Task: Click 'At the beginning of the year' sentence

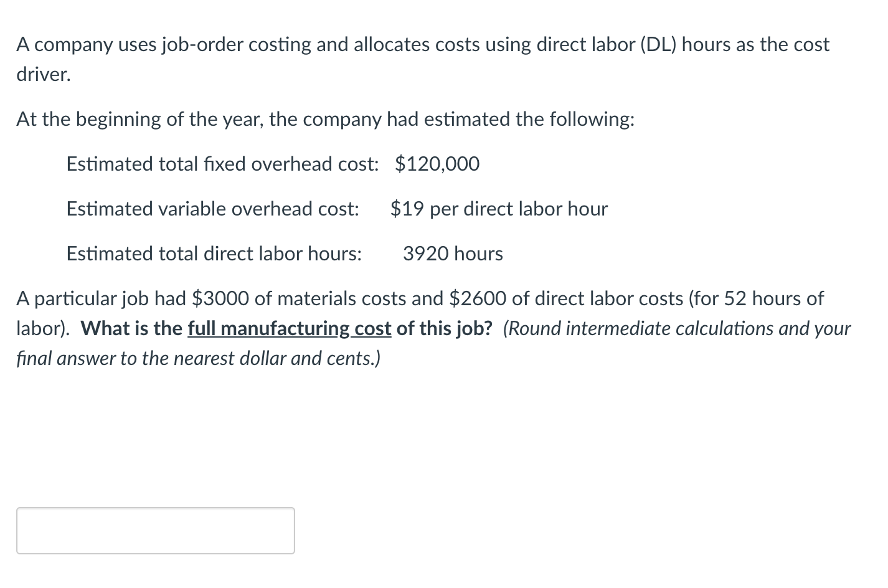Action: tap(324, 119)
